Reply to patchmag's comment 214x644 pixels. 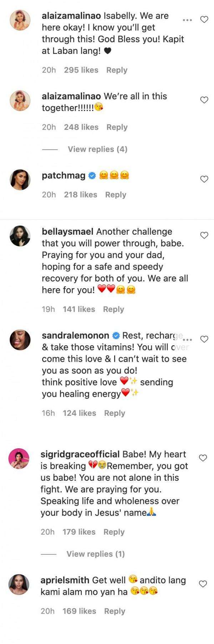point(116,195)
